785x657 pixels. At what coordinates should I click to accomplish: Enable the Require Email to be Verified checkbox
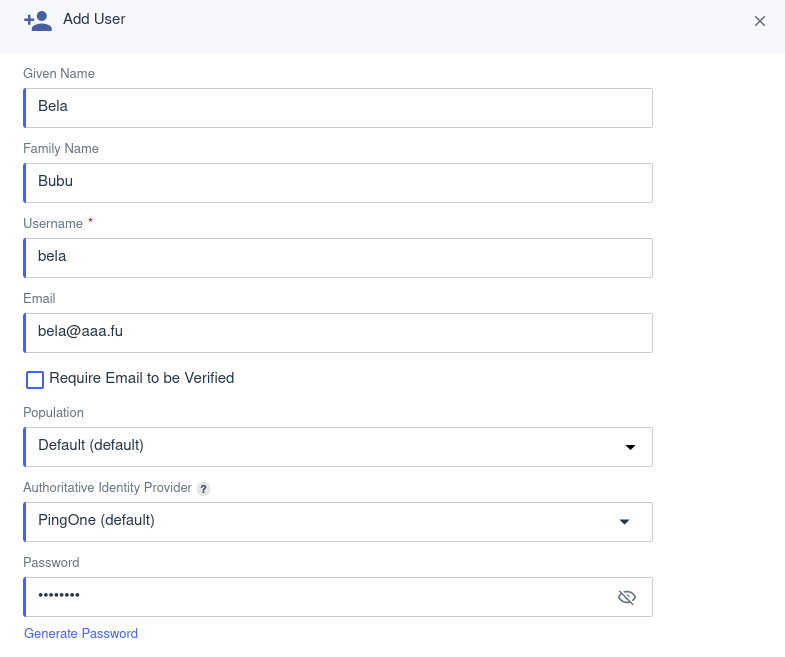coord(35,379)
